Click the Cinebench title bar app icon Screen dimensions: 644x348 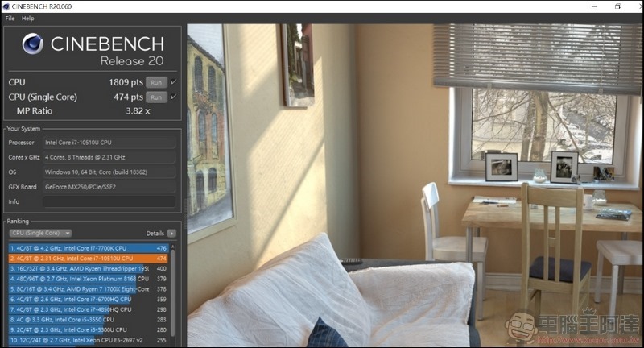point(6,6)
